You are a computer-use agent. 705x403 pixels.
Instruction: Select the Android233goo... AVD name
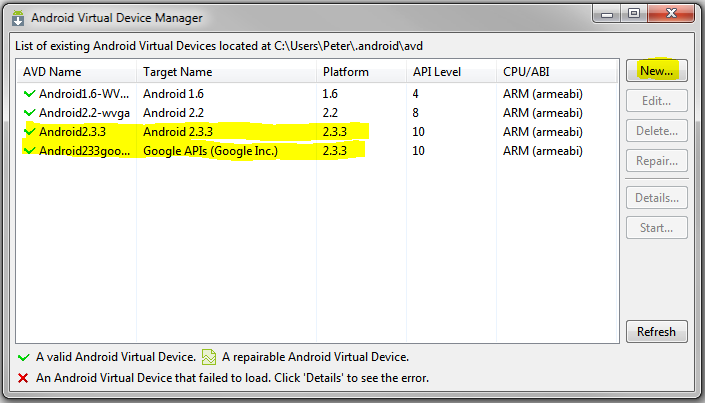point(84,150)
